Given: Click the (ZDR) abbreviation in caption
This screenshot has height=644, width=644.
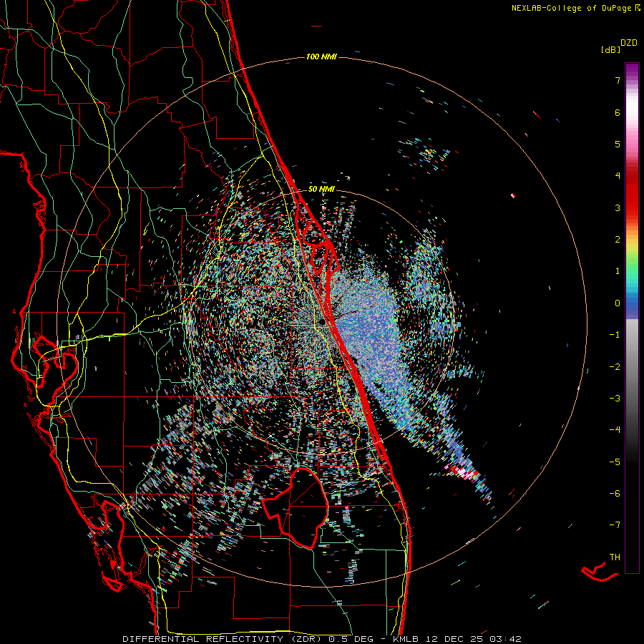Looking at the screenshot, I should (306, 639).
